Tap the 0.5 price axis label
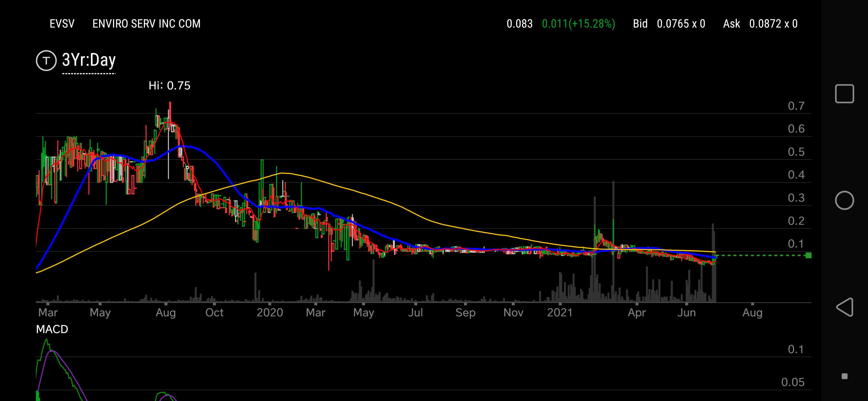 [796, 152]
